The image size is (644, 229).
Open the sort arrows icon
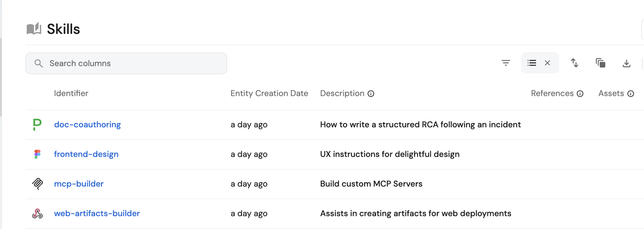point(575,63)
